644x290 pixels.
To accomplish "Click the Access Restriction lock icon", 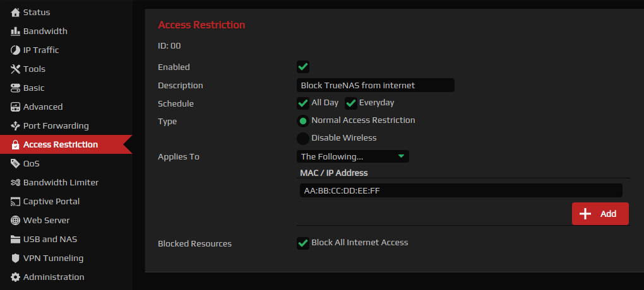I will click(x=15, y=144).
